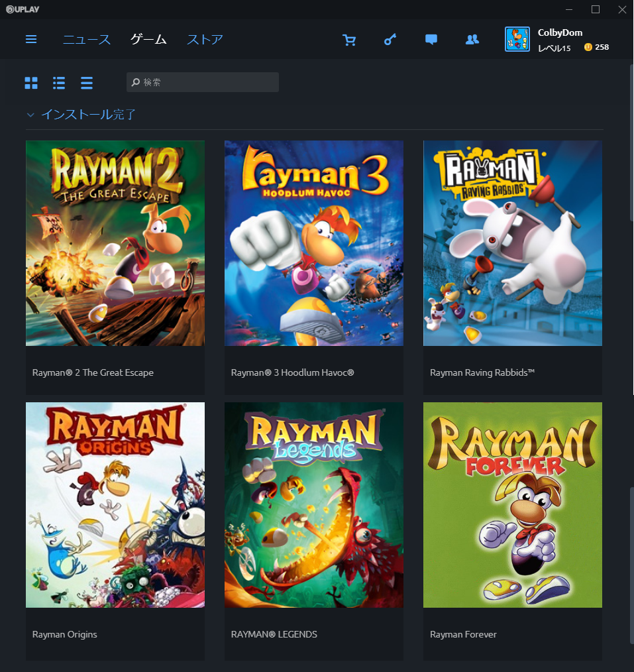Open Rayman 2 The Great Escape cover

point(115,243)
